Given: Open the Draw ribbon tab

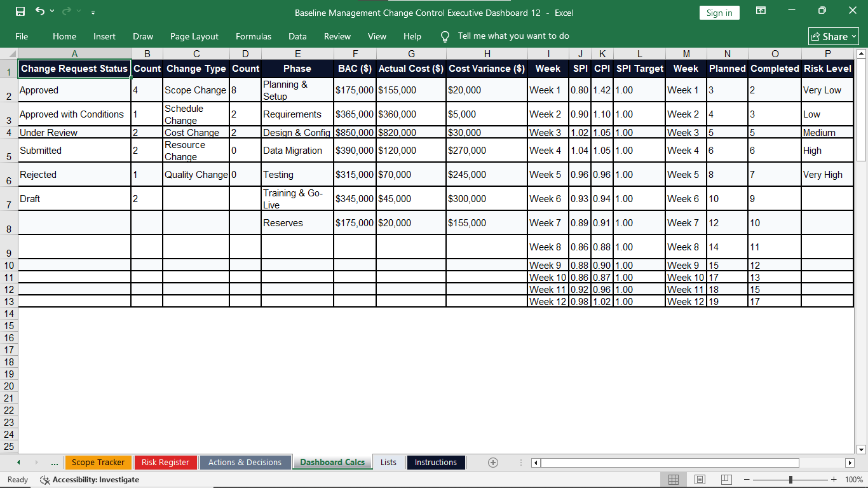Looking at the screenshot, I should pos(143,36).
